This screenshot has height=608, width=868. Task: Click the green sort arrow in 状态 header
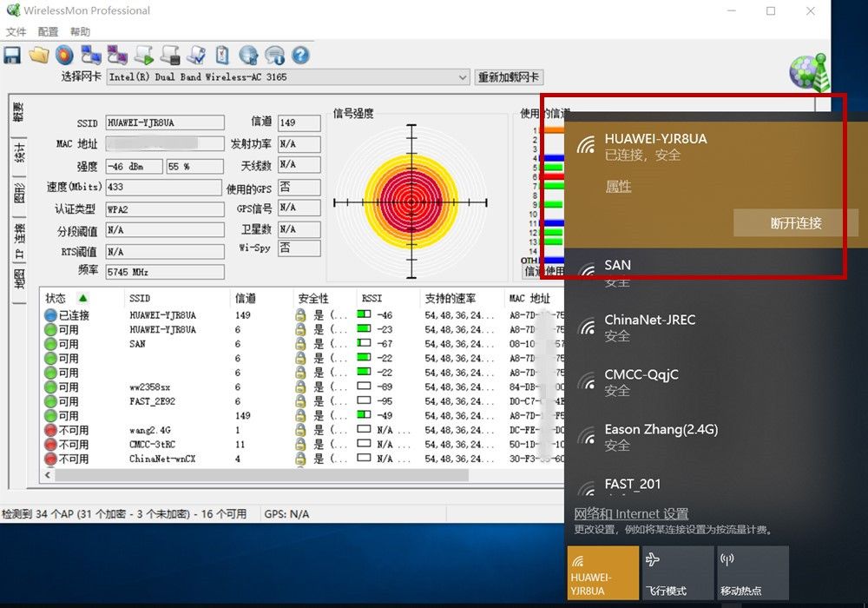point(83,298)
